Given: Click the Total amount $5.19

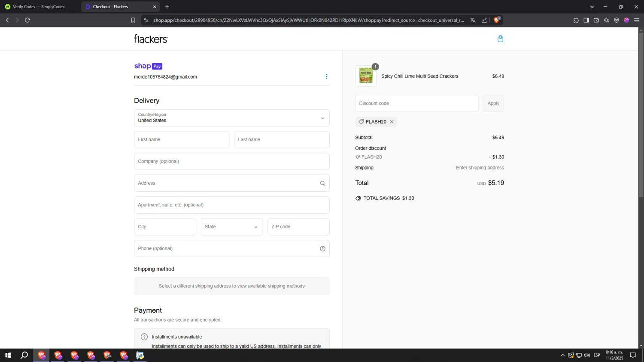Looking at the screenshot, I should point(496,183).
